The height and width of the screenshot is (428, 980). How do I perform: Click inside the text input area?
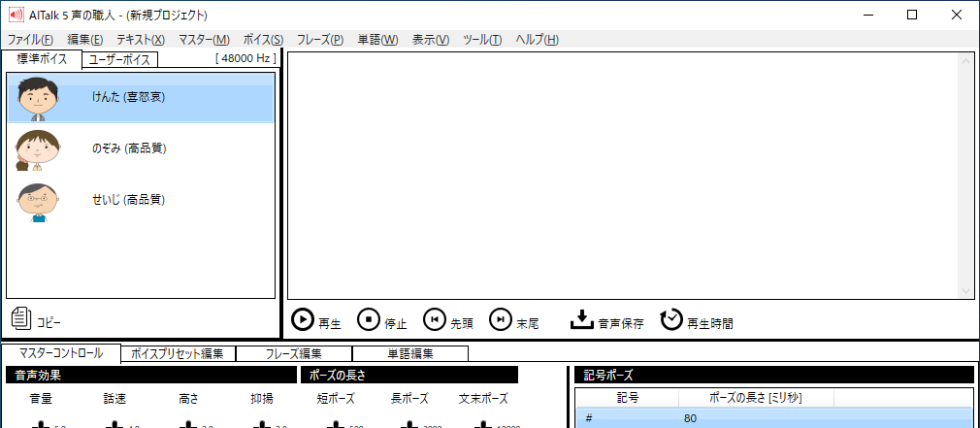pos(623,176)
